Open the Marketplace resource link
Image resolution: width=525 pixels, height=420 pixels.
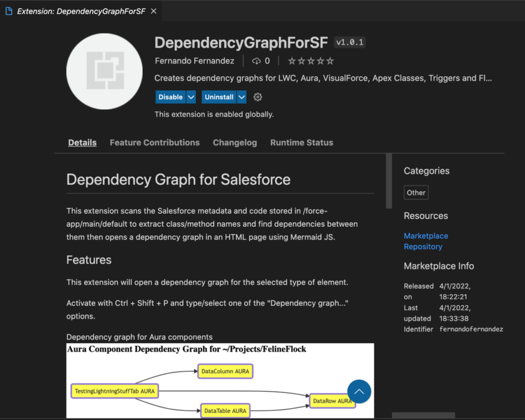click(426, 236)
